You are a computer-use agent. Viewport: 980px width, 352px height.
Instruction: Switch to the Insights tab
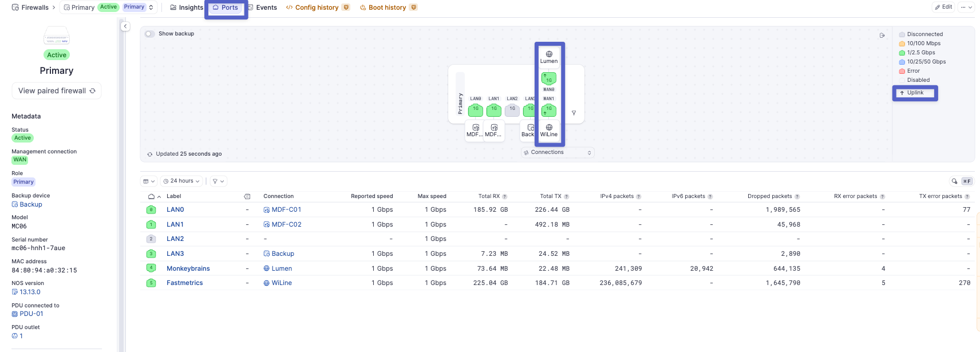coord(187,7)
